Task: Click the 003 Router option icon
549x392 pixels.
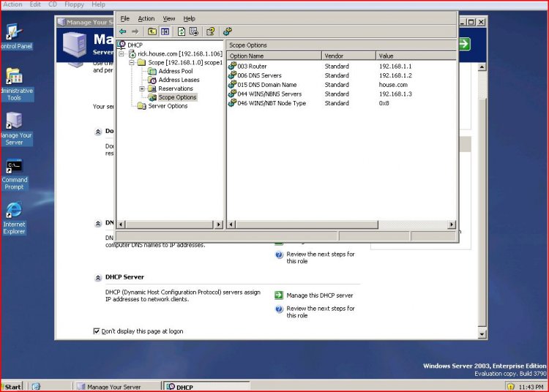Action: pyautogui.click(x=232, y=66)
